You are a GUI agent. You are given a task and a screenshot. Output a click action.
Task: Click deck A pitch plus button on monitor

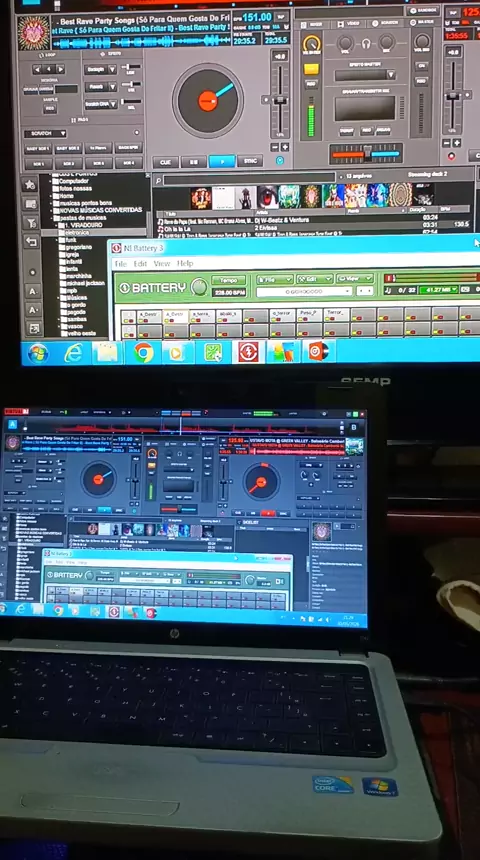tap(285, 148)
